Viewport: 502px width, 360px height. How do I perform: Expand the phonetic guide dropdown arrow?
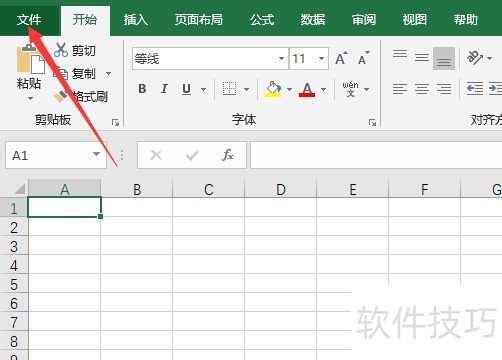tap(367, 89)
